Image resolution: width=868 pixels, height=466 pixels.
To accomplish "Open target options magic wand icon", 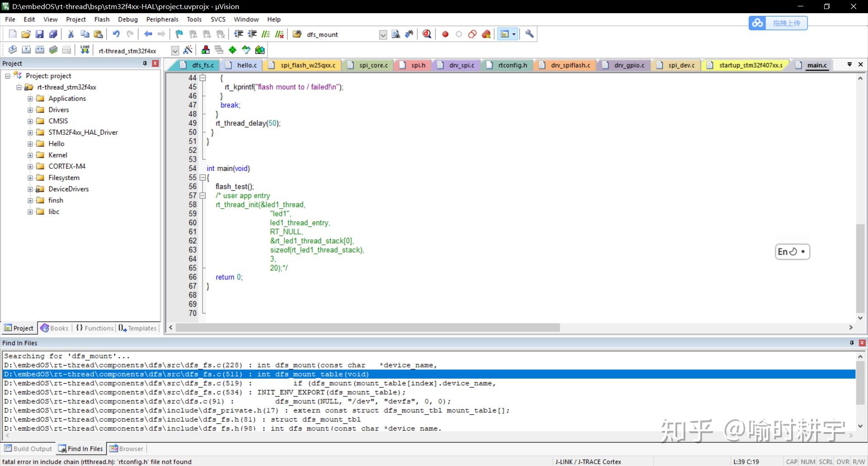I will point(188,50).
